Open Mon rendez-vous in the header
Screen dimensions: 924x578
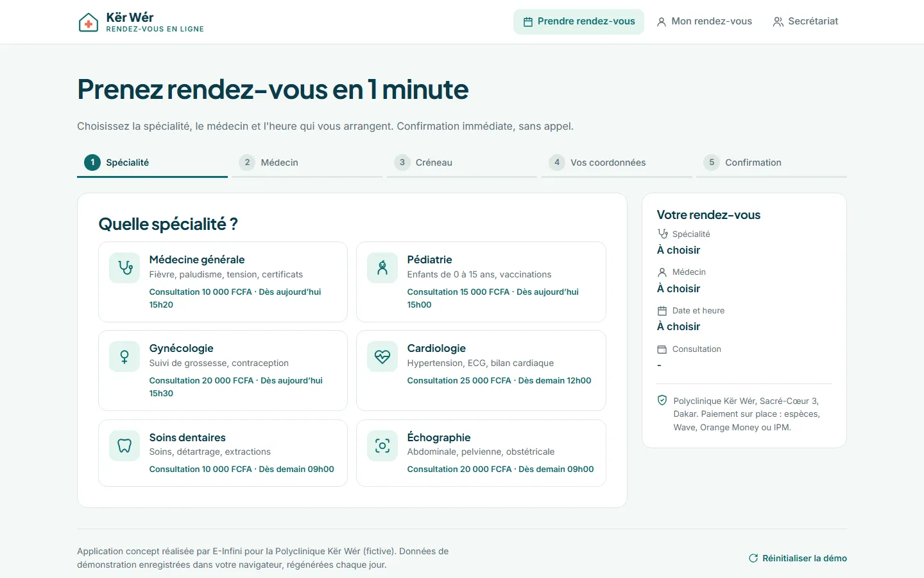pyautogui.click(x=705, y=22)
